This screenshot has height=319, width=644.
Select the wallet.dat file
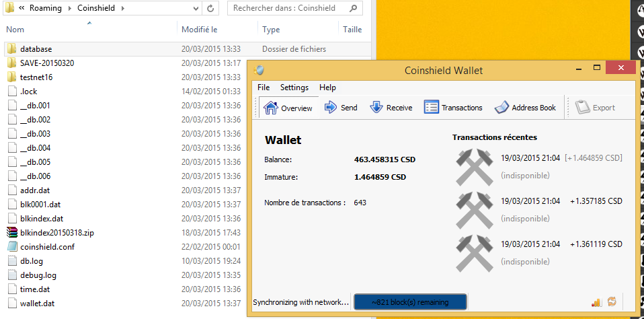[38, 304]
